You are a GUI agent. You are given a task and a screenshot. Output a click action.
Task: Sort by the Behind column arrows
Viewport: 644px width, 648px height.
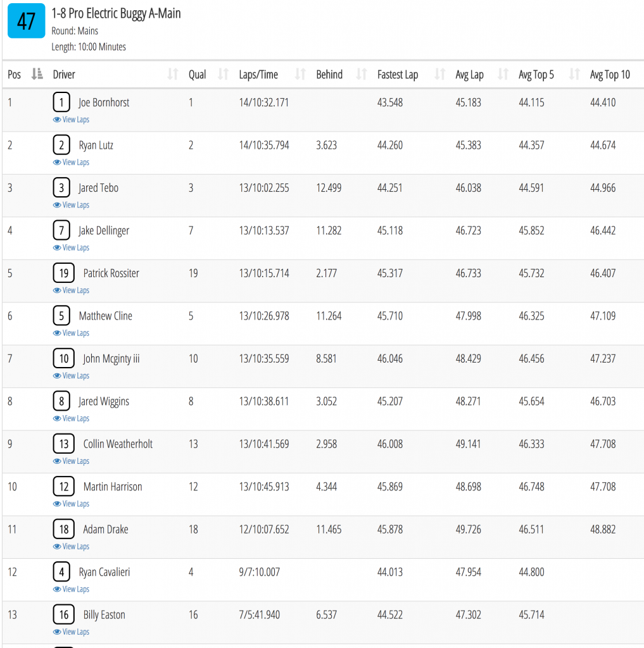tap(362, 75)
